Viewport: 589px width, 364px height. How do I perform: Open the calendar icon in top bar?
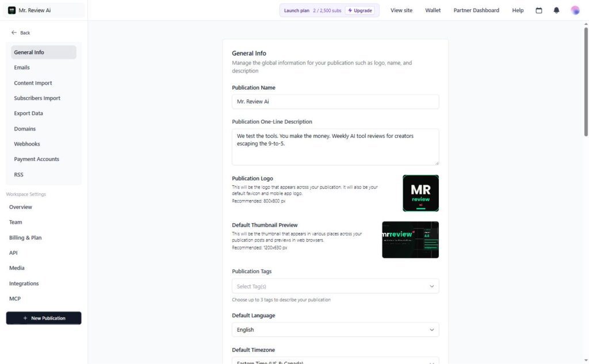pyautogui.click(x=538, y=10)
